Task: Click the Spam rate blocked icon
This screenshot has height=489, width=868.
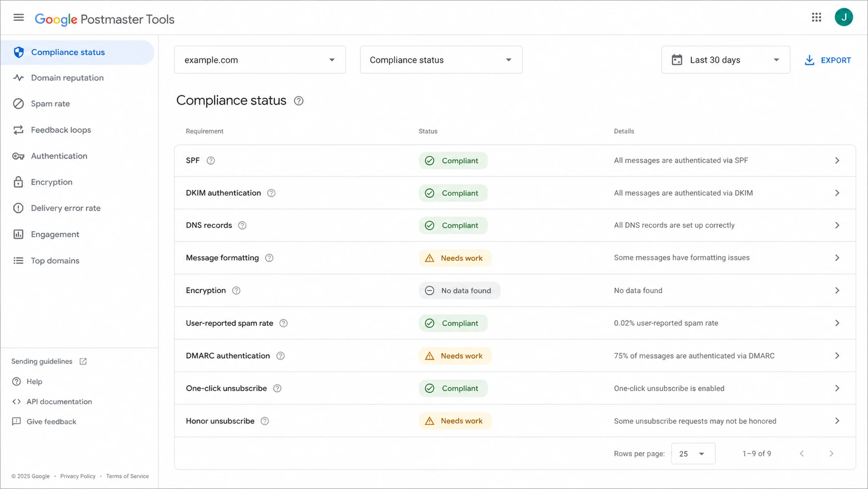Action: click(19, 104)
